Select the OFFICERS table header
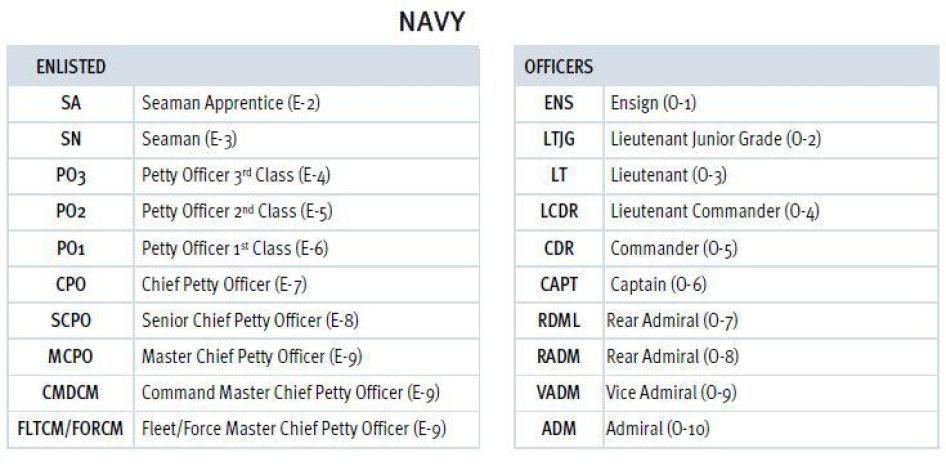The height and width of the screenshot is (475, 946). tap(558, 67)
